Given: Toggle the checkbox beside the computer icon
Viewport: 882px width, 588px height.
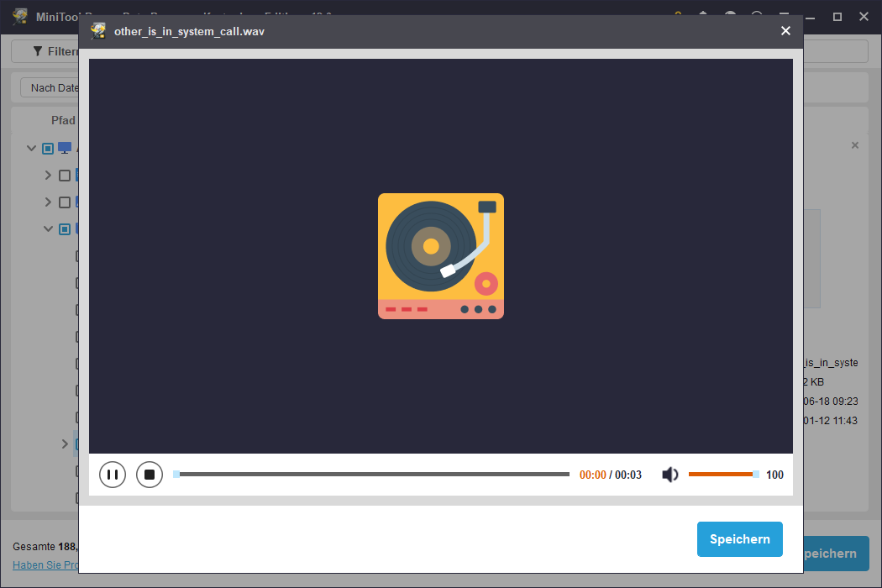Looking at the screenshot, I should point(48,149).
